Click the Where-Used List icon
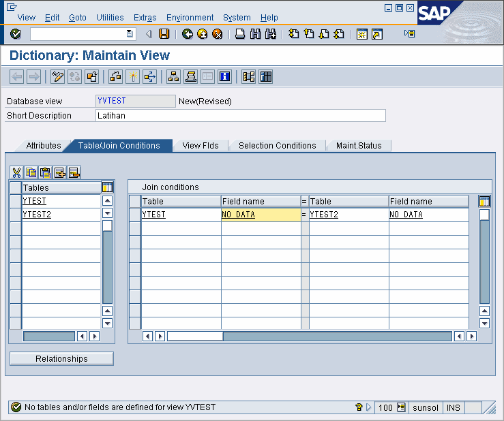Viewport: 504px width, 421px height. (150, 77)
